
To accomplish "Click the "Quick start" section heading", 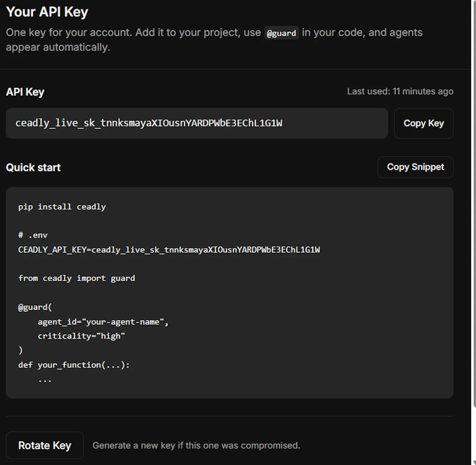I will [x=33, y=167].
